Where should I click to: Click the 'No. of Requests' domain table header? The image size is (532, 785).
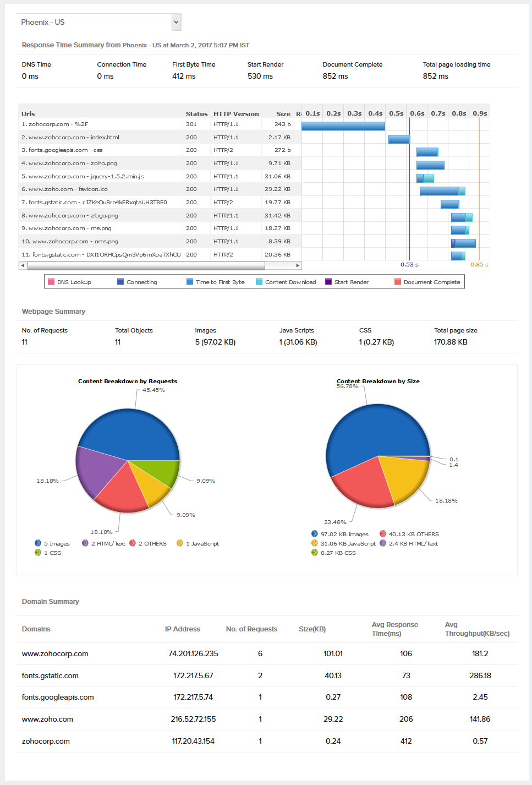click(x=251, y=629)
